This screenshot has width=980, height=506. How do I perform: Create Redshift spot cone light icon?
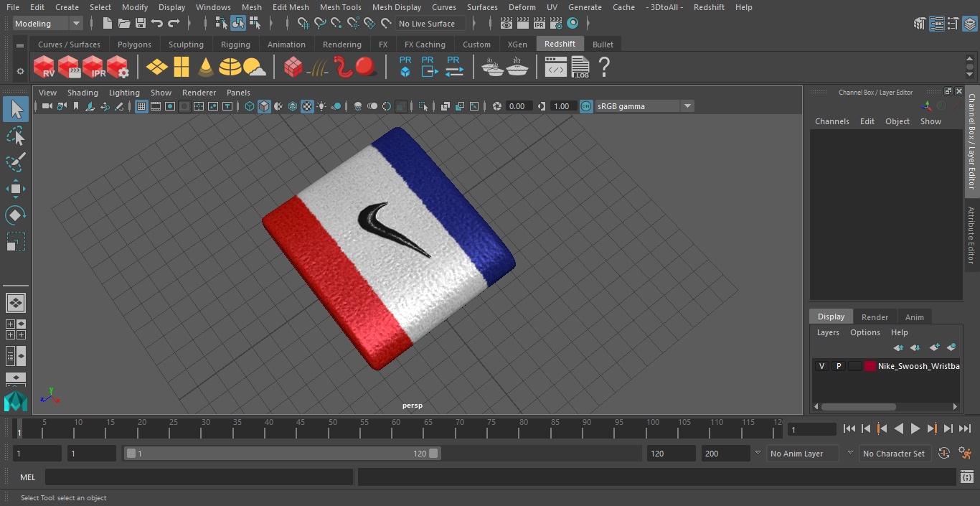[x=206, y=67]
